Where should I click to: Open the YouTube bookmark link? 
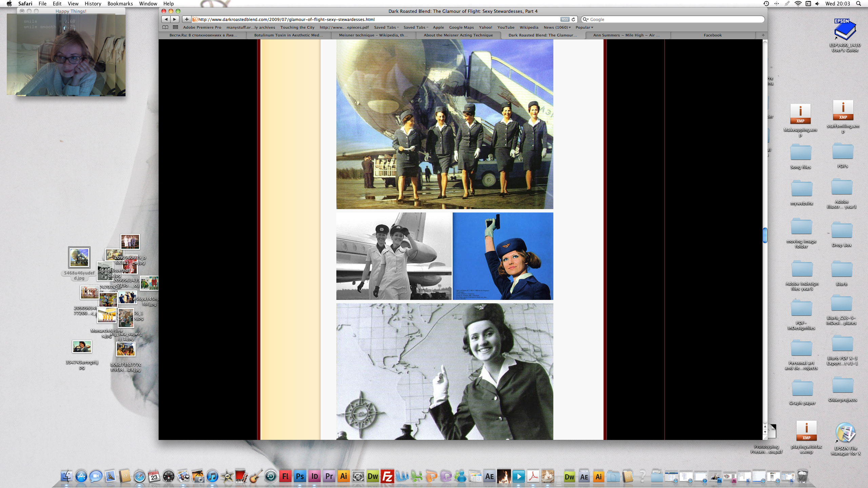[x=506, y=27]
